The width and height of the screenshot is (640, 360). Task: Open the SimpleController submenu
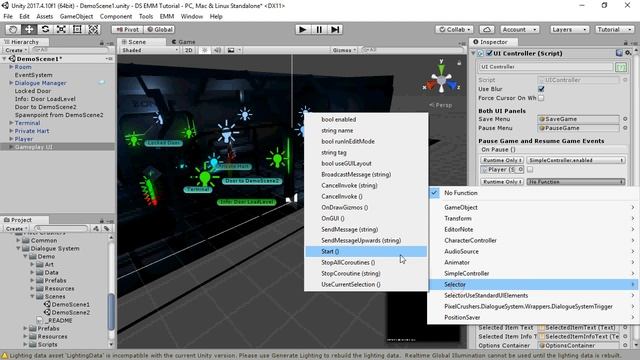533,273
